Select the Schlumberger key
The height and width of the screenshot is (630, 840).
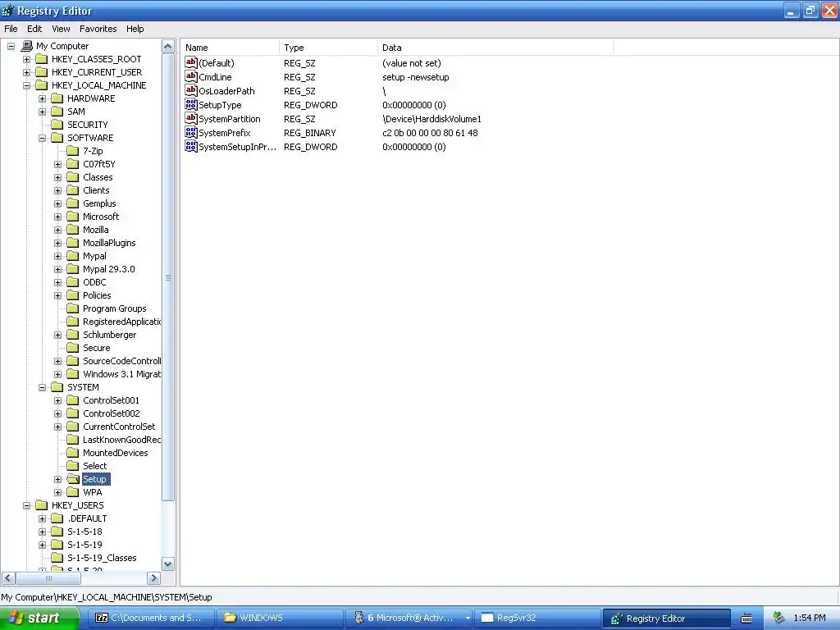109,335
